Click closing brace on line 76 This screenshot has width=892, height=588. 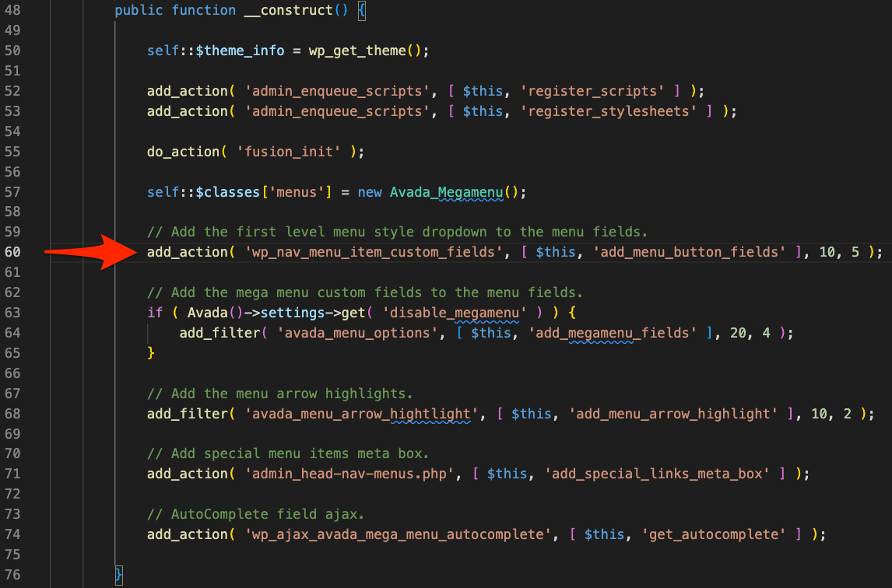pyautogui.click(x=118, y=575)
